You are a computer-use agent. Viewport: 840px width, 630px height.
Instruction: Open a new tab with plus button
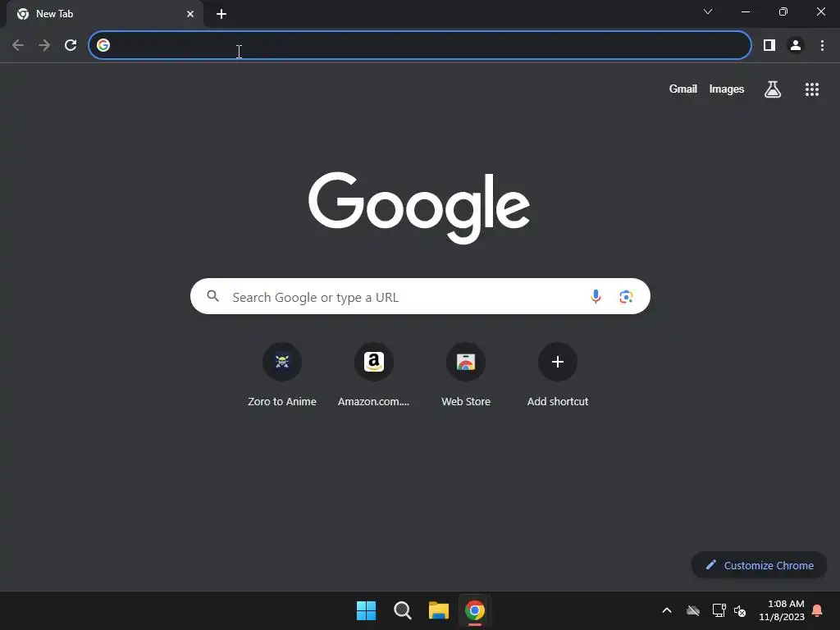click(x=221, y=14)
